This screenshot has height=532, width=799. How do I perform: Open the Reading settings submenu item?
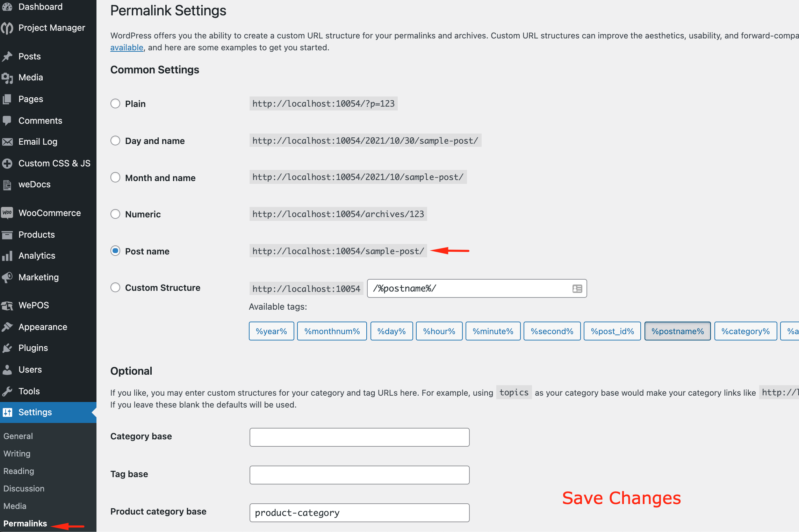coord(19,471)
